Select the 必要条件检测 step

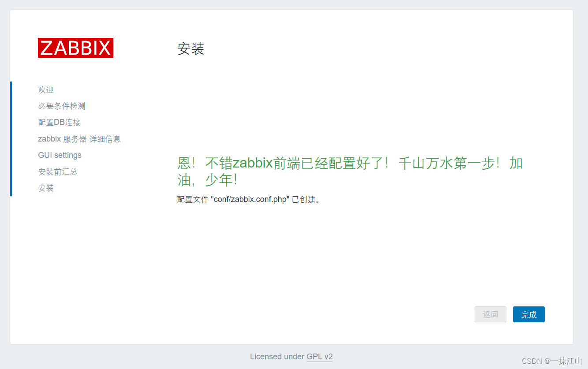click(62, 106)
